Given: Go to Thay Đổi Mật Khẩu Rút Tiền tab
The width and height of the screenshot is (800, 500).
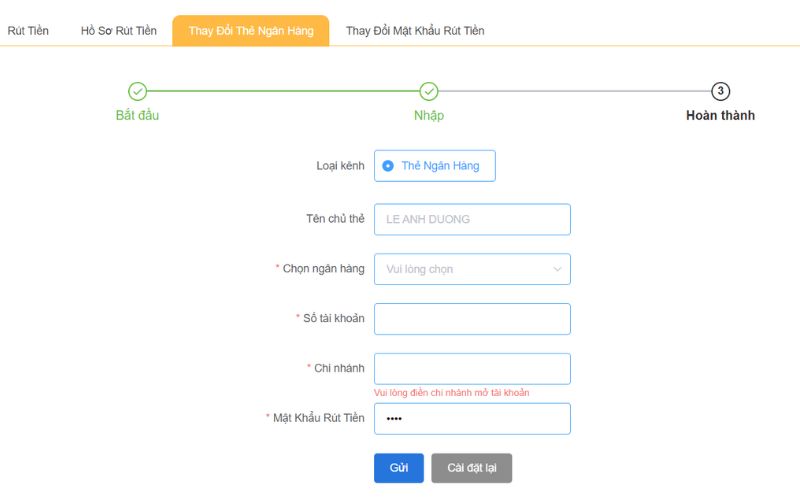Looking at the screenshot, I should tap(415, 31).
